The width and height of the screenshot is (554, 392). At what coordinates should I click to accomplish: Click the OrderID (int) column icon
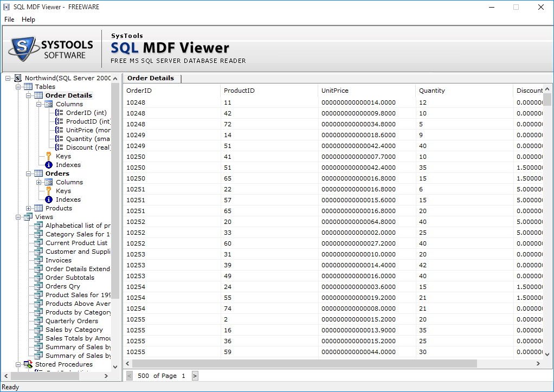point(60,113)
